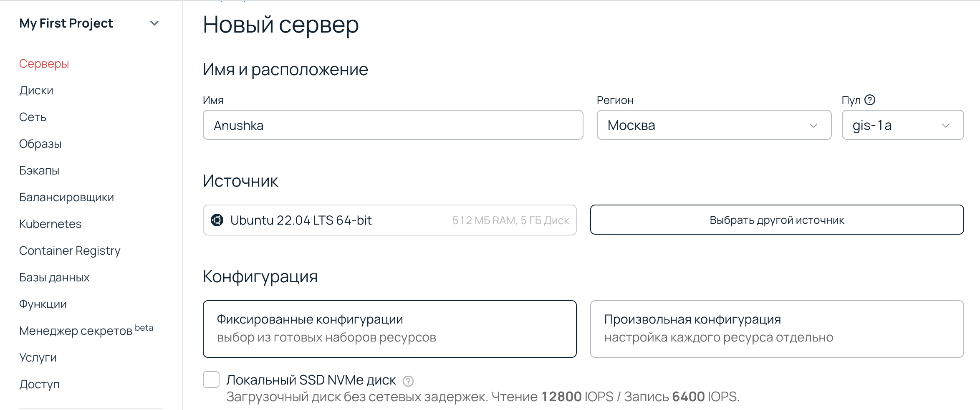The height and width of the screenshot is (410, 980).
Task: Click the question mark beside Локальный SSD NVMe диск
Action: click(x=408, y=380)
